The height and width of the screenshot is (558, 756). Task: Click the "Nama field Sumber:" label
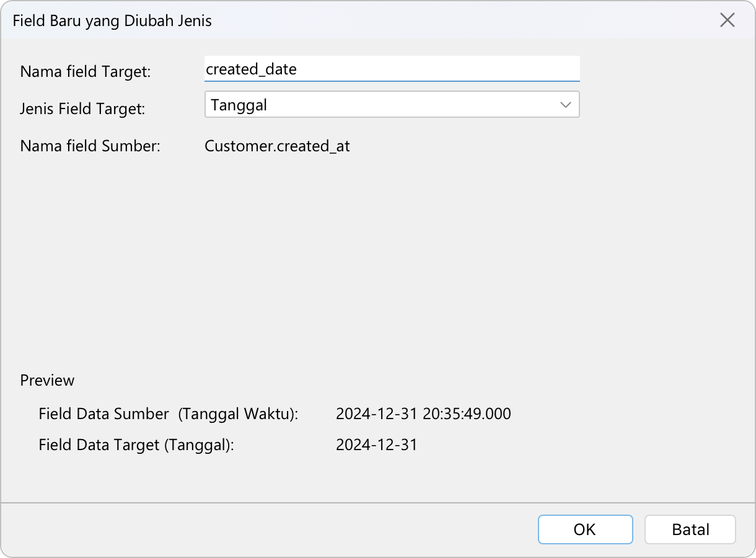pyautogui.click(x=90, y=146)
